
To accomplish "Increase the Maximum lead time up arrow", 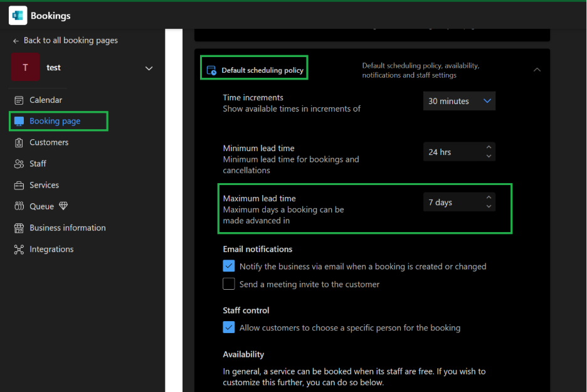I will click(489, 198).
